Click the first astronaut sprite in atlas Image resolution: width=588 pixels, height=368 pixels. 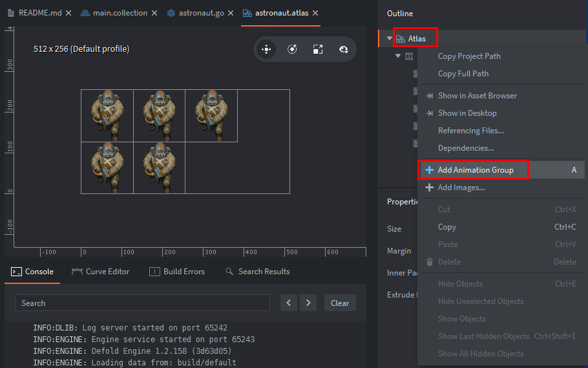pyautogui.click(x=107, y=116)
